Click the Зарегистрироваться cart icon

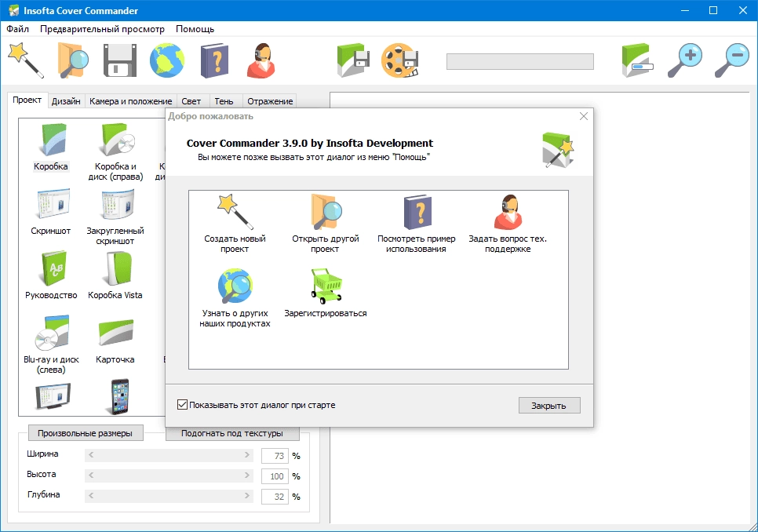tap(326, 293)
